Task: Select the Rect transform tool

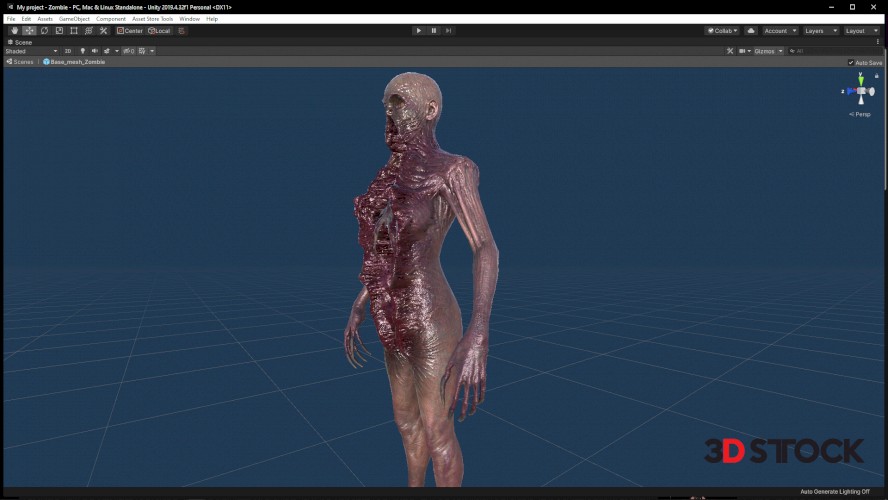Action: tap(74, 31)
